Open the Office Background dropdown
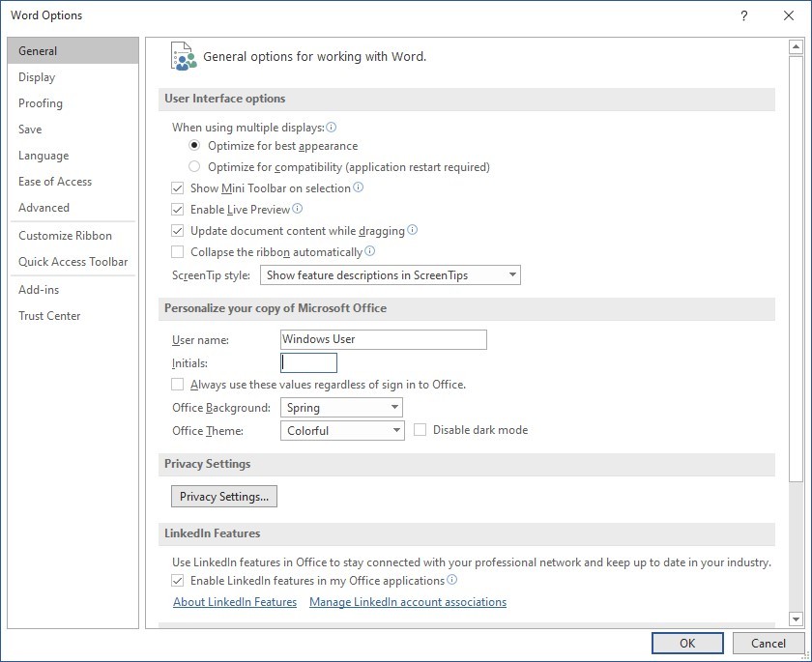This screenshot has width=812, height=662. (x=341, y=407)
